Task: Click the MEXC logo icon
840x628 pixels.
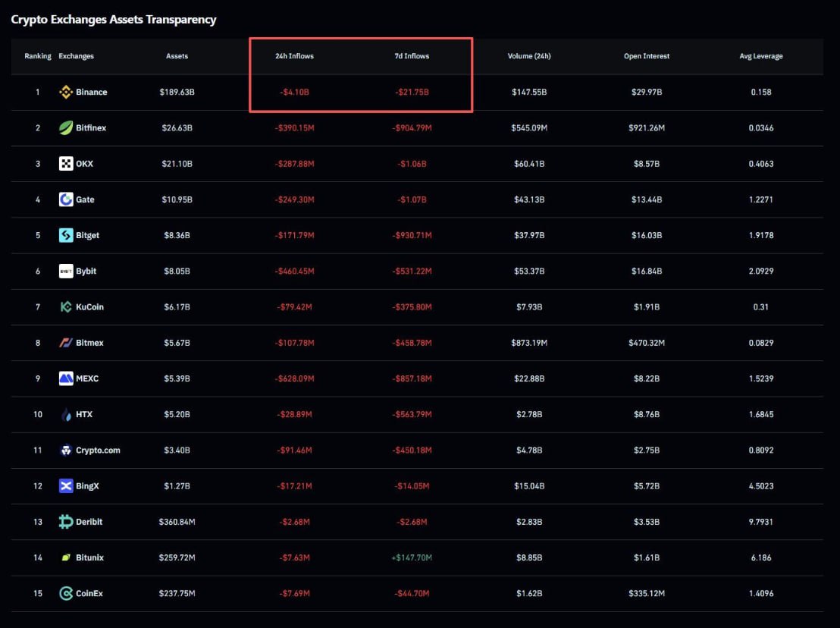Action: point(66,378)
